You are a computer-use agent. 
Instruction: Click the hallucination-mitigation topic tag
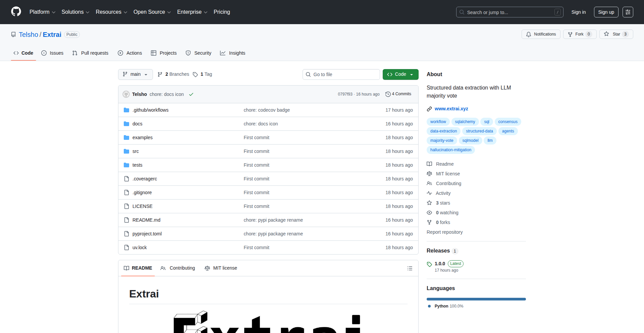coord(451,150)
